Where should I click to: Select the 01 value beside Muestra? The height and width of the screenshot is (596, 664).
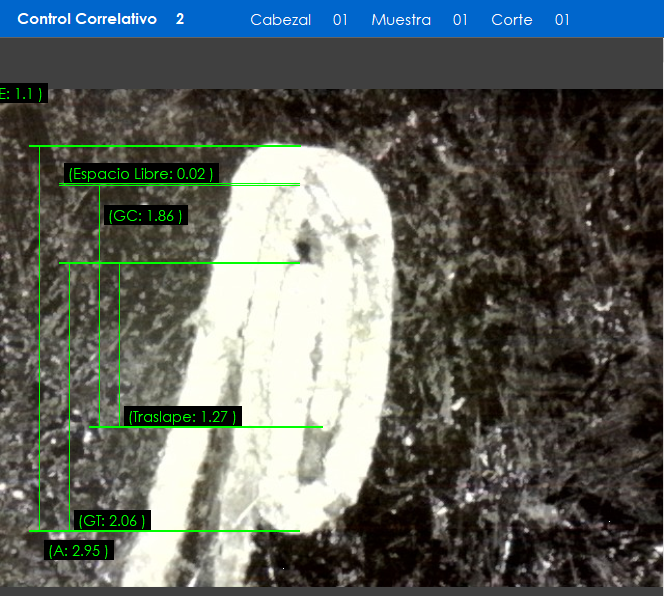click(460, 20)
